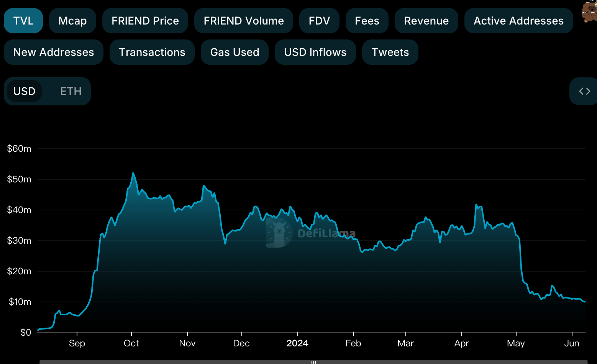Screen dimensions: 597x364
Task: Enable the Mcap metric
Action: click(72, 21)
